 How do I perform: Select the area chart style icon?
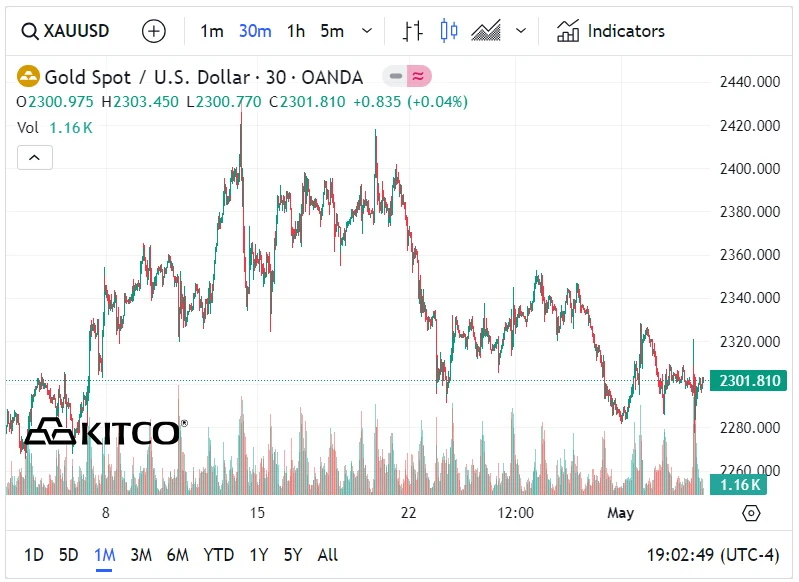486,31
